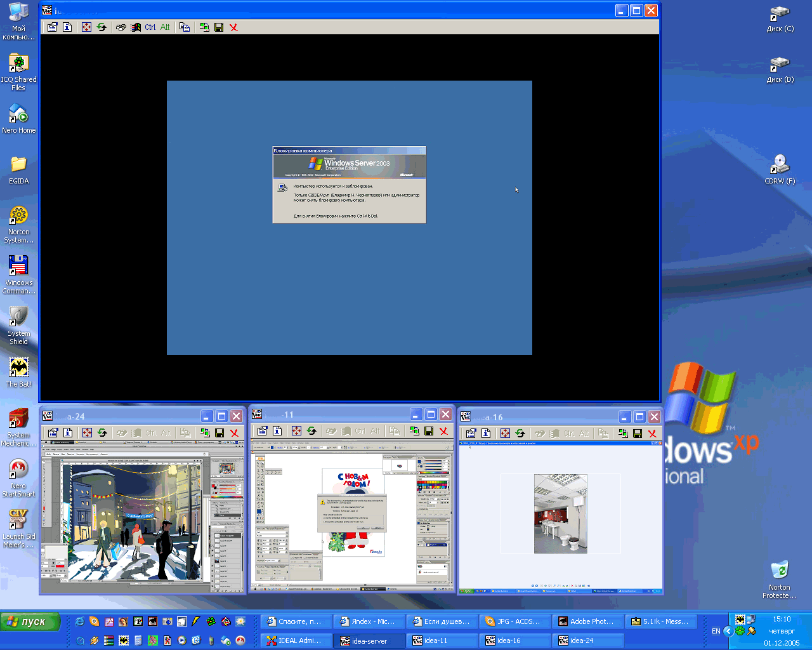812x650 pixels.
Task: Open connection options in the -11 VNC window
Action: click(x=262, y=431)
